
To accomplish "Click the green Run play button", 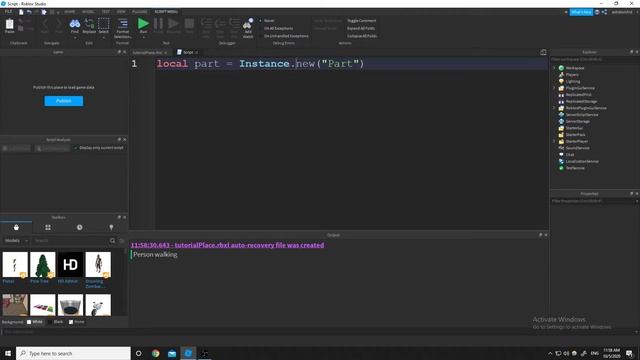I will click(x=143, y=23).
